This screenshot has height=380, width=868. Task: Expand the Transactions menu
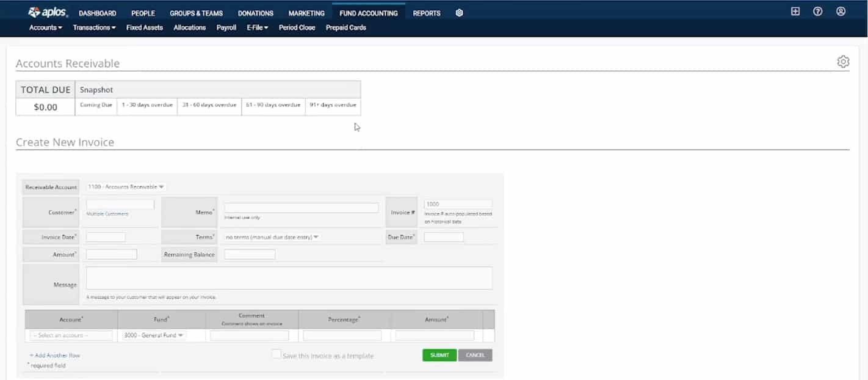click(93, 27)
